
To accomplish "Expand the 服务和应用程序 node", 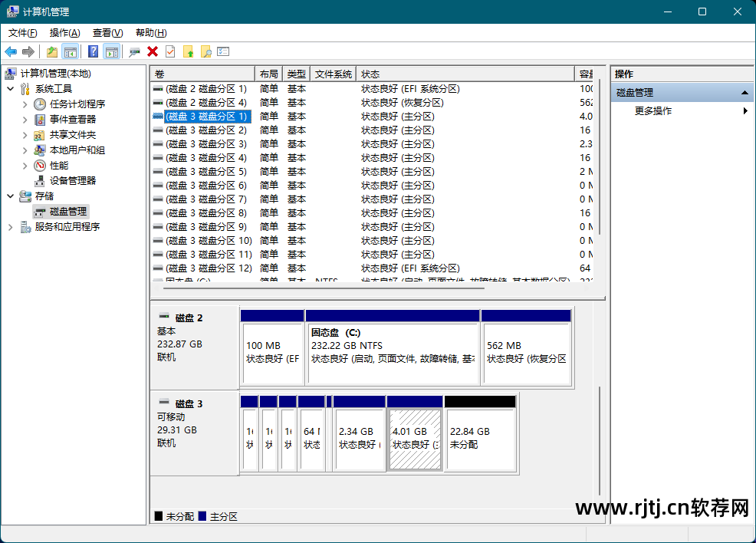I will [x=10, y=227].
